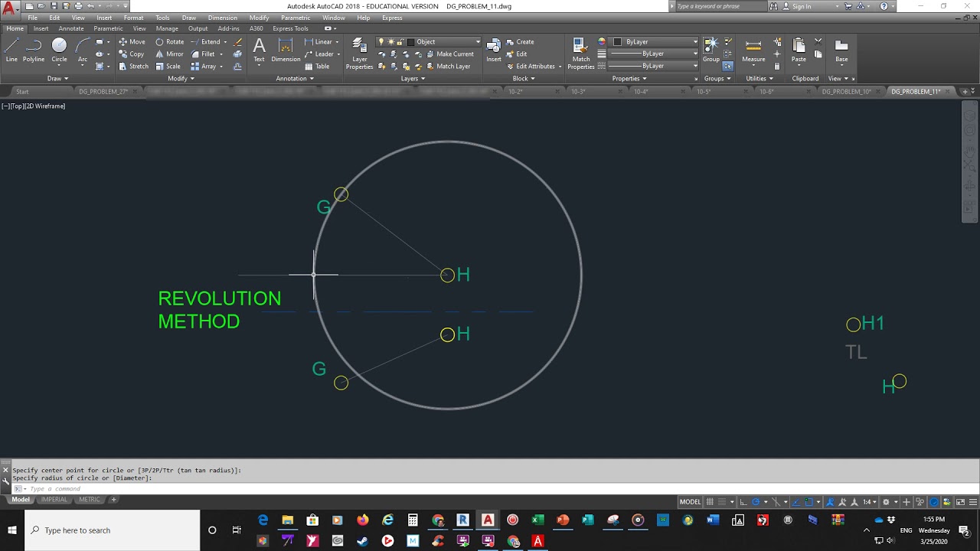Screen dimensions: 980x551
Task: Click the Extend tool
Action: tap(205, 42)
